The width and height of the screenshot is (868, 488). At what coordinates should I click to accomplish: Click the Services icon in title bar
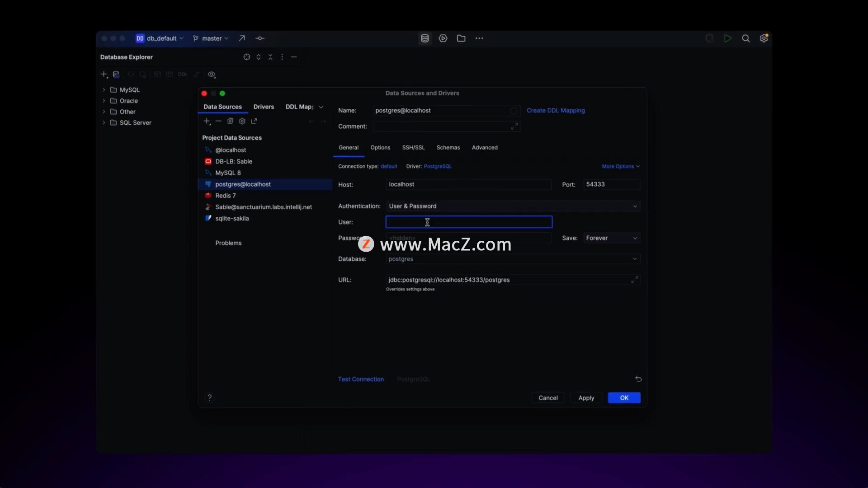pos(443,38)
